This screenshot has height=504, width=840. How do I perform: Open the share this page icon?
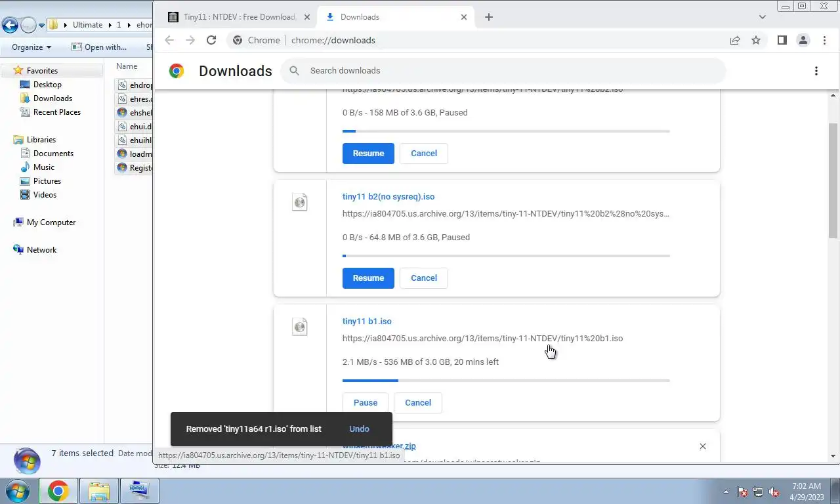[x=735, y=40]
